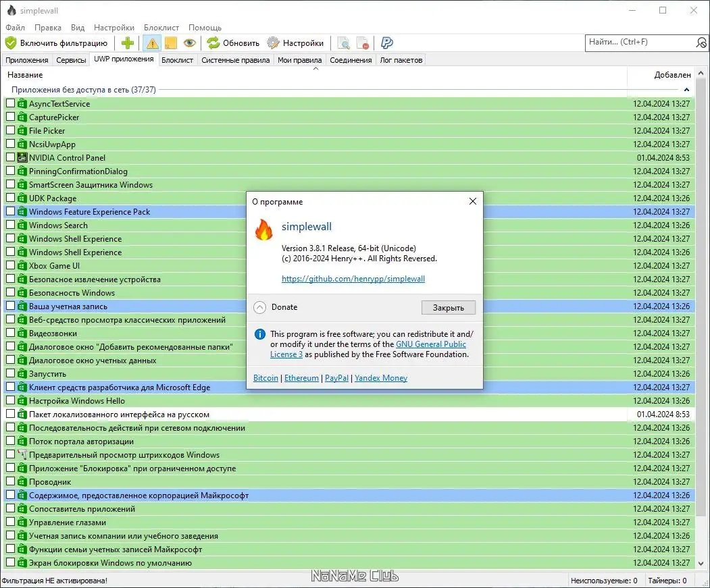The height and width of the screenshot is (588, 710).
Task: Switch to the Мои правила tab
Action: 299,60
